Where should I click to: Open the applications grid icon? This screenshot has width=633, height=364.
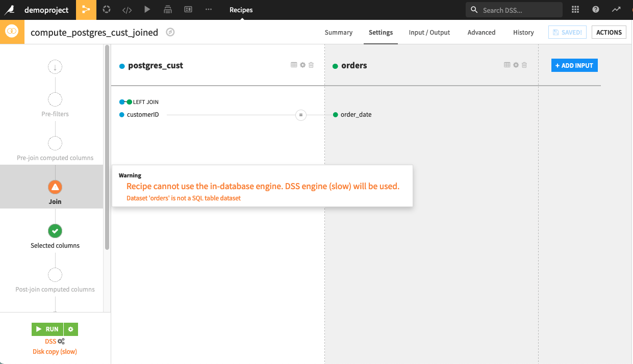click(x=575, y=10)
